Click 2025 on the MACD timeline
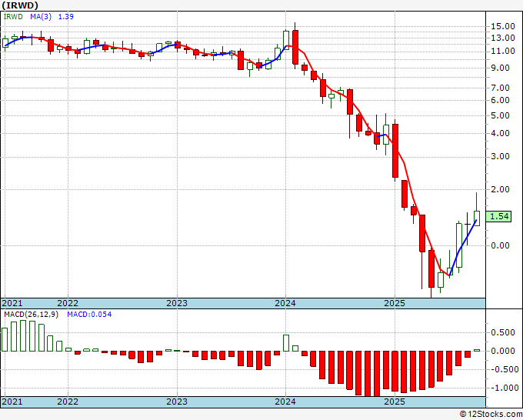The width and height of the screenshot is (523, 420). click(395, 402)
